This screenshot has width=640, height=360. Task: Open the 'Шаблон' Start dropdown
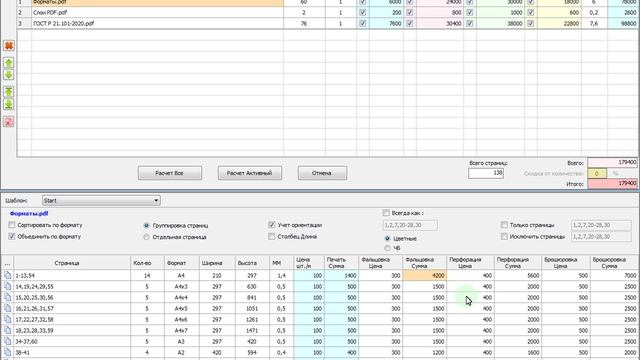coord(101,200)
